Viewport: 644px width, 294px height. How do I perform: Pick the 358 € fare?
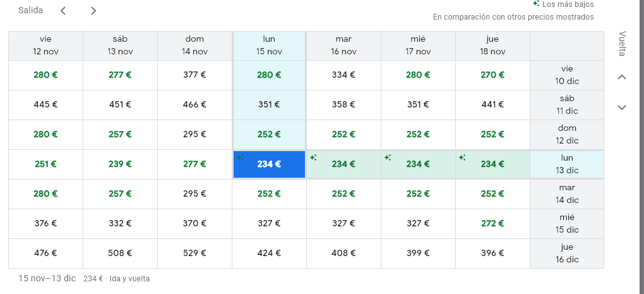[x=343, y=105]
